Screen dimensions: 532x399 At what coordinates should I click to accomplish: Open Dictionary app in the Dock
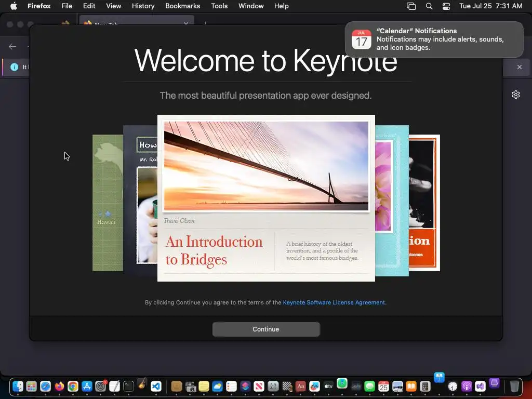click(x=301, y=386)
